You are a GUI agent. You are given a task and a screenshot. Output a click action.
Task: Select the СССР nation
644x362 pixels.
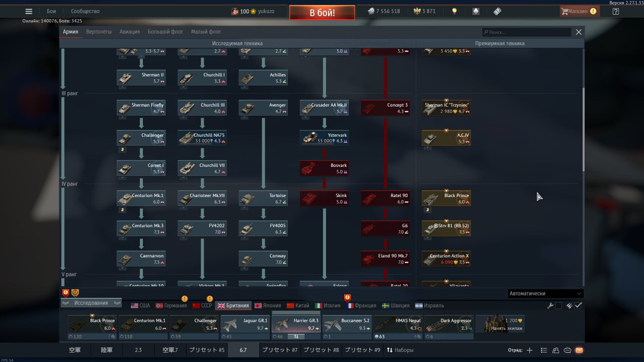202,305
